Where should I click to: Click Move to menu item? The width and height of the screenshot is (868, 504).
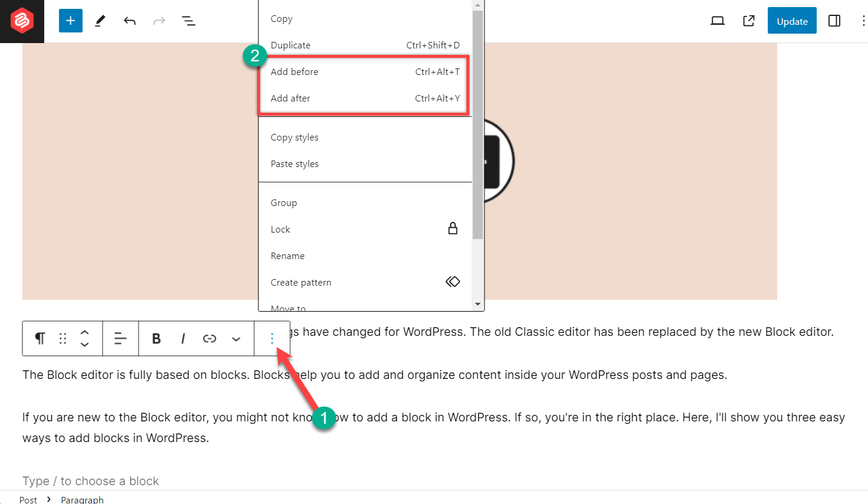pos(365,306)
